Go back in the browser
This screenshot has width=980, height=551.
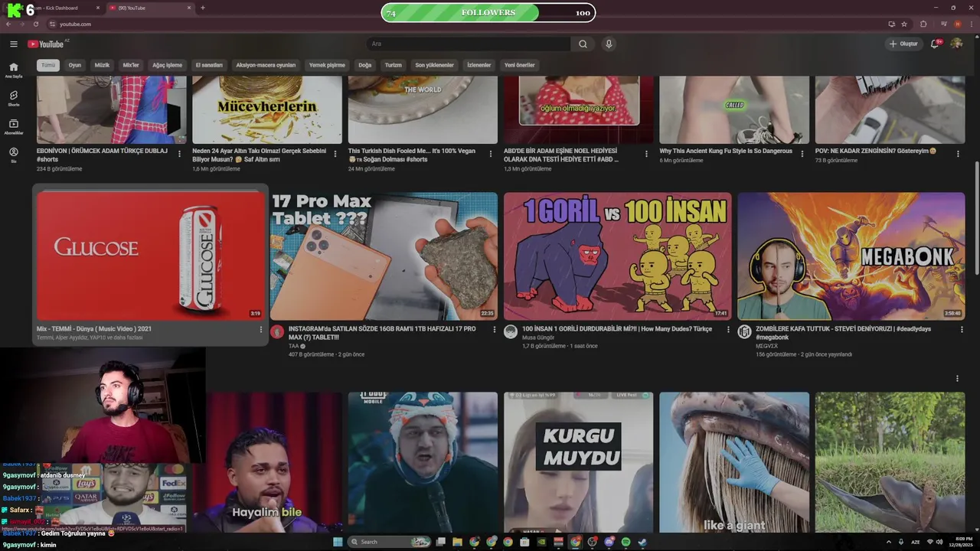pyautogui.click(x=8, y=24)
